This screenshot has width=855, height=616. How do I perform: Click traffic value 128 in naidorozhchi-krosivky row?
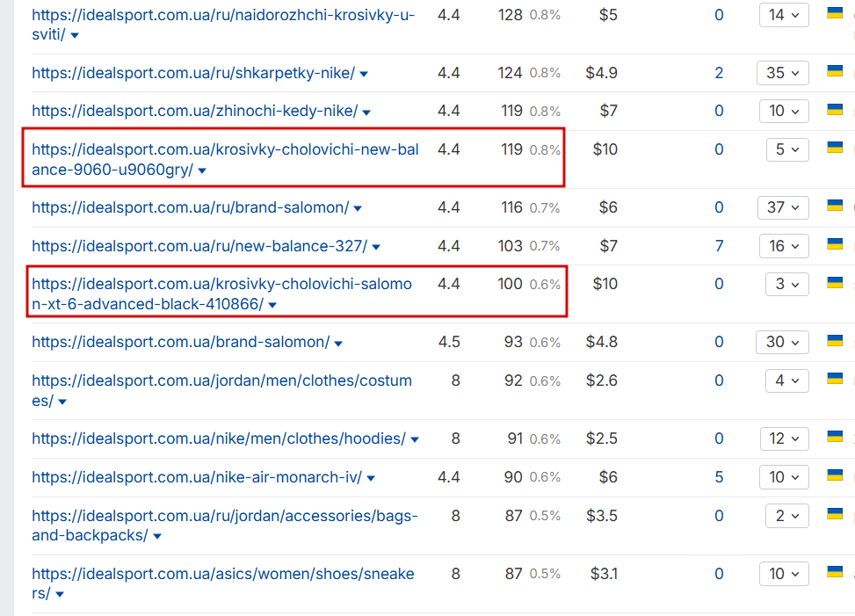tap(511, 15)
